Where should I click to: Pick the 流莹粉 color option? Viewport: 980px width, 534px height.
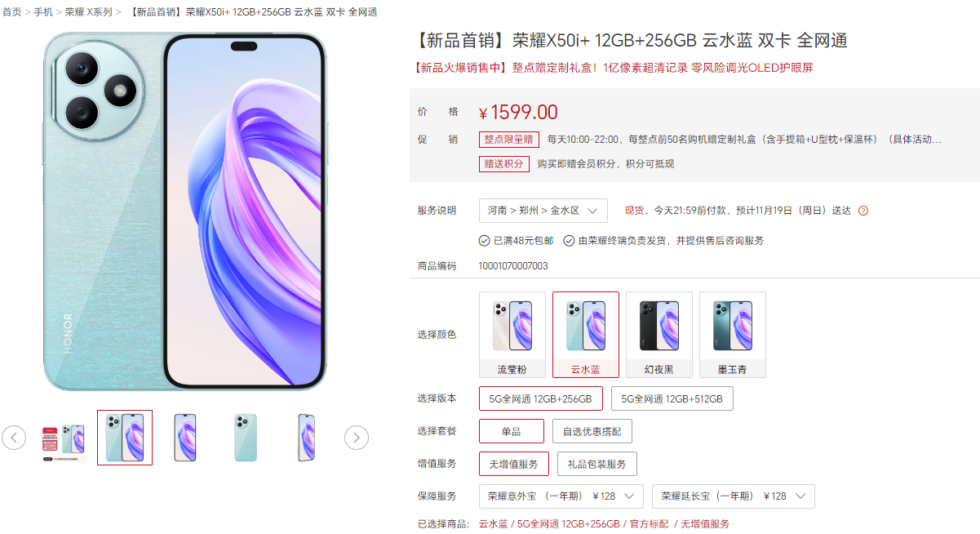[512, 335]
